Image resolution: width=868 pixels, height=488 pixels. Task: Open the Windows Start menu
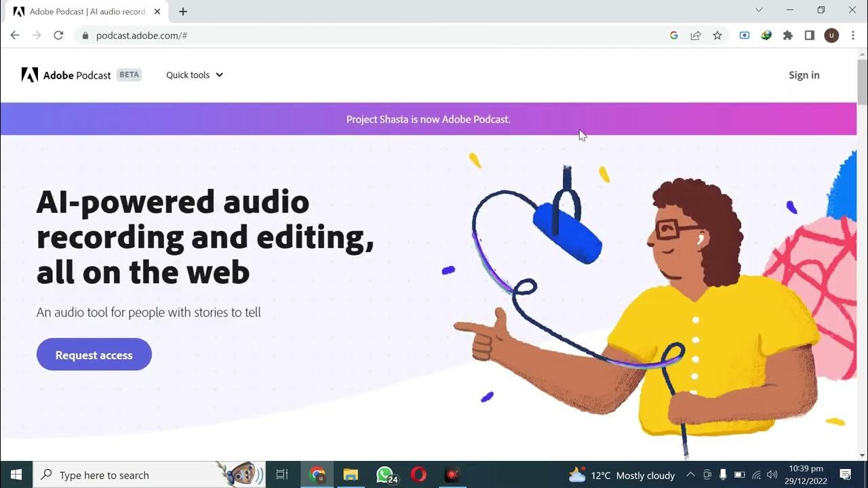[x=16, y=474]
